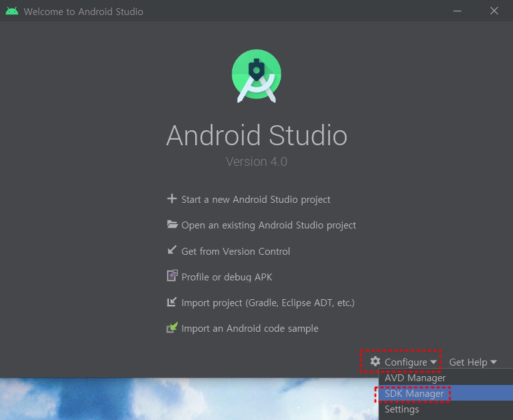Open an existing Android Studio project
Viewport: 513px width, 420px height.
pyautogui.click(x=268, y=225)
